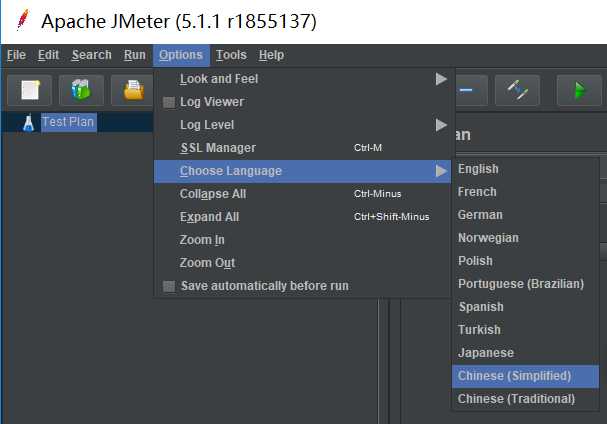Select French language
The image size is (607, 424).
525,192
